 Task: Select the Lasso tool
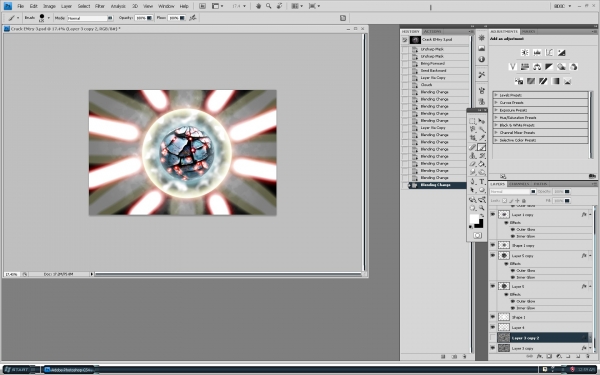[473, 129]
